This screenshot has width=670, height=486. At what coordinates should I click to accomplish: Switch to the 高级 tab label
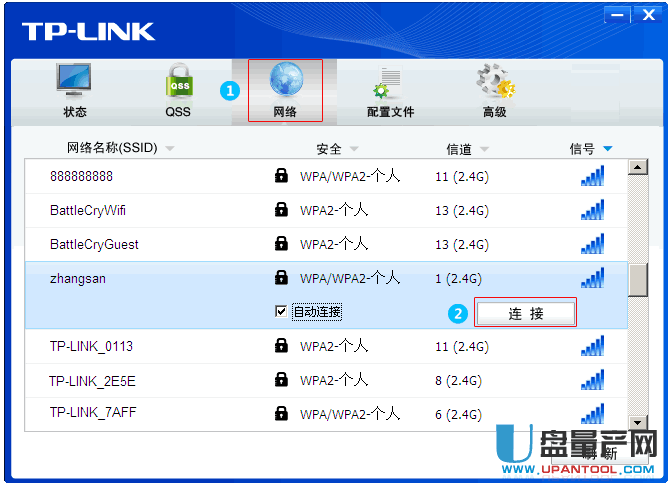(x=494, y=112)
